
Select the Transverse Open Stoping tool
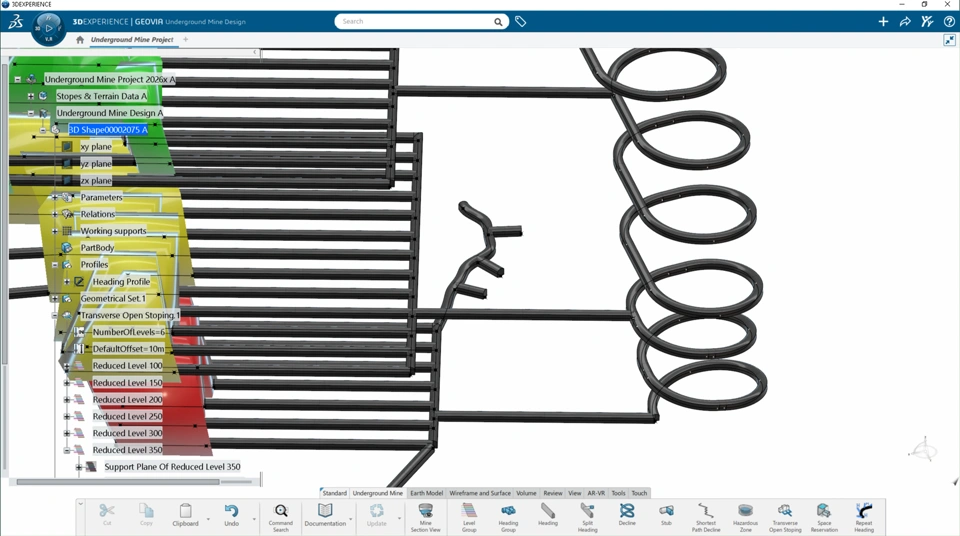[x=785, y=511]
